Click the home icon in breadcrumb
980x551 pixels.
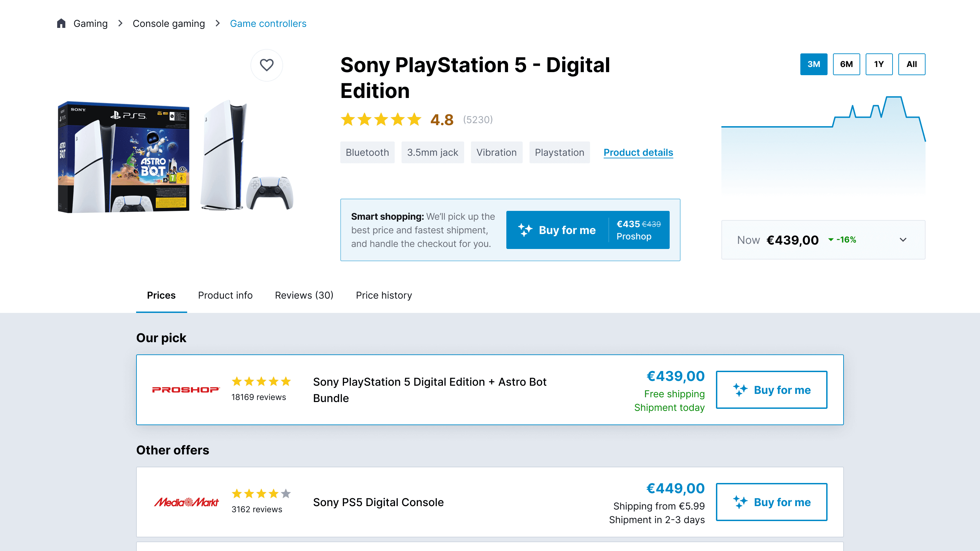tap(62, 23)
